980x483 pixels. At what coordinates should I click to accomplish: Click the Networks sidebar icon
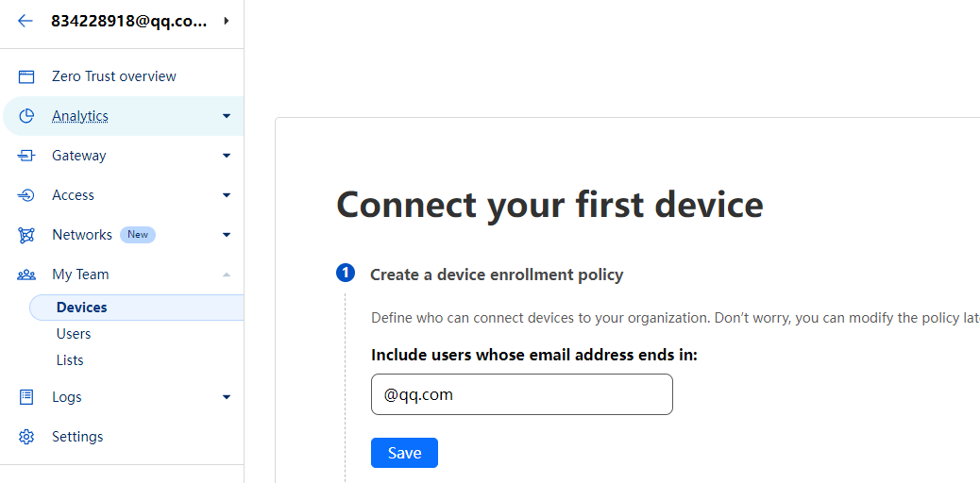pyautogui.click(x=26, y=235)
